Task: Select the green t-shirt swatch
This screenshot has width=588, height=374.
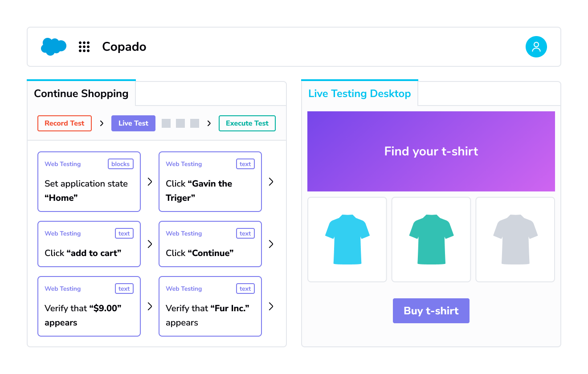Action: (431, 239)
